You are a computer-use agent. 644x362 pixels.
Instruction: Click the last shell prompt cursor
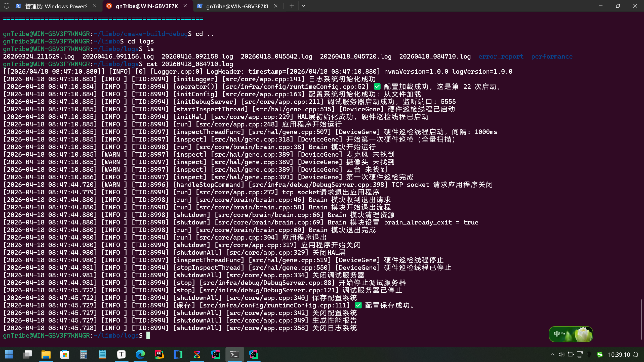coord(148,335)
